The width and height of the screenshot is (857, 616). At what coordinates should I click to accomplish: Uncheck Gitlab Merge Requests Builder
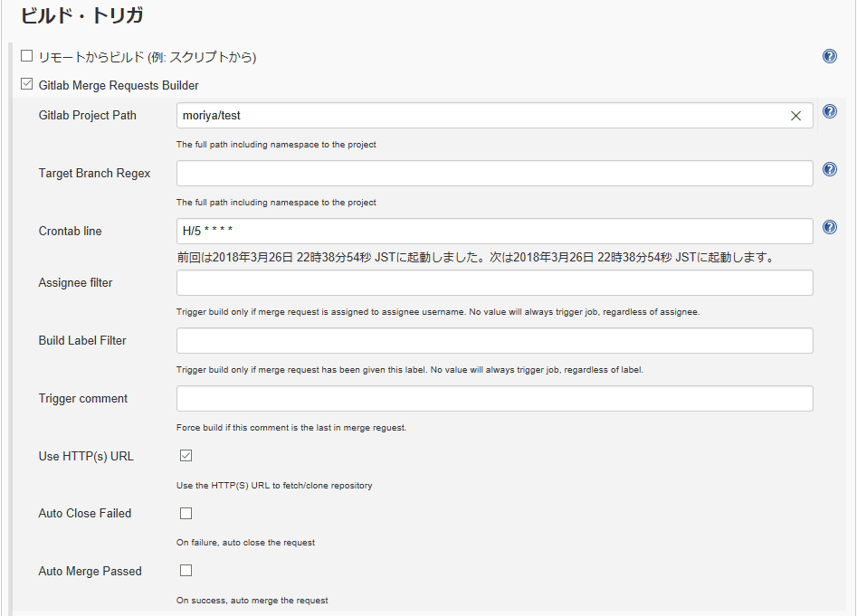(x=26, y=84)
